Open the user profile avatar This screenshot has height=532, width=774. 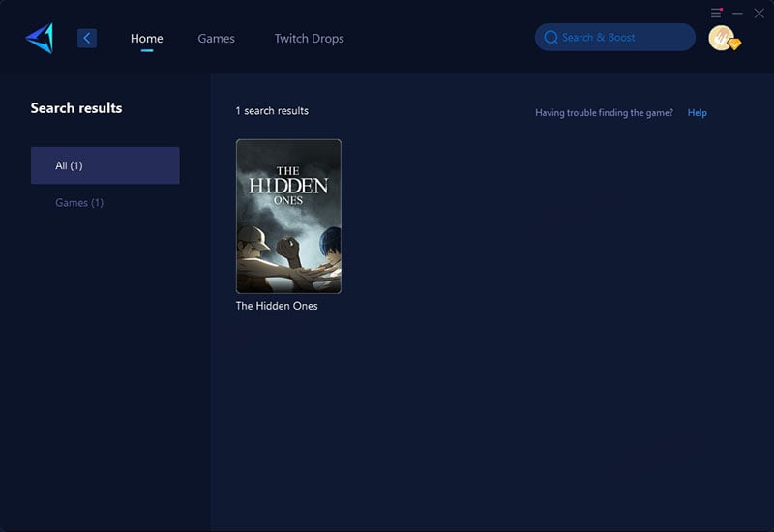tap(724, 38)
